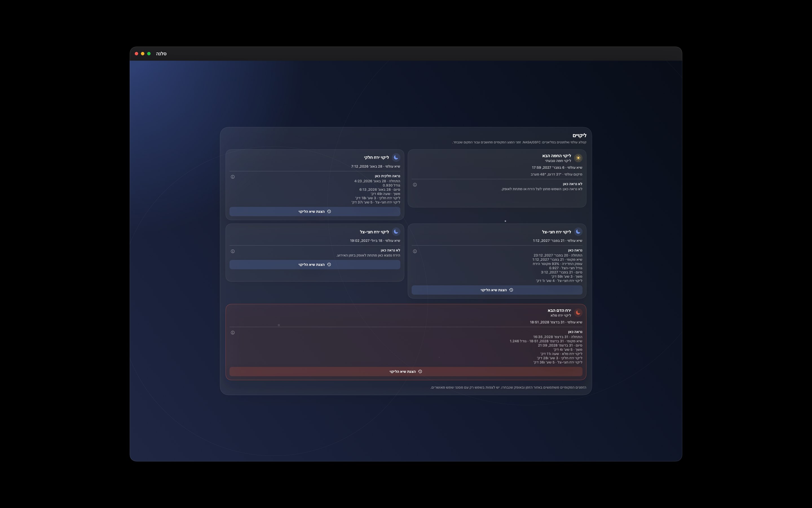Viewport: 812px width, 508px height.
Task: Click the green fullscreen window button
Action: click(149, 54)
